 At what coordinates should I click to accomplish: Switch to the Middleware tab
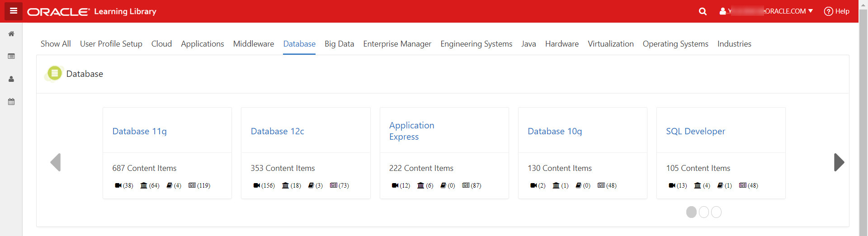click(253, 44)
